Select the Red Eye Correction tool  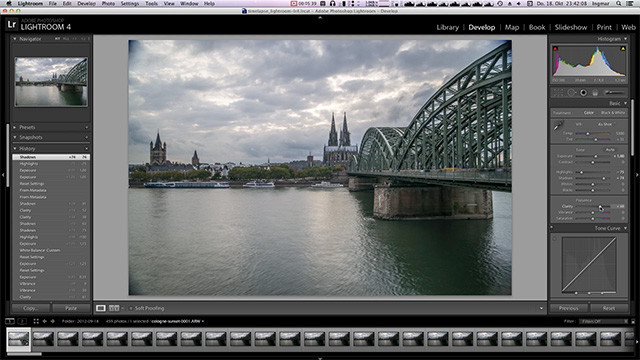pyautogui.click(x=583, y=93)
